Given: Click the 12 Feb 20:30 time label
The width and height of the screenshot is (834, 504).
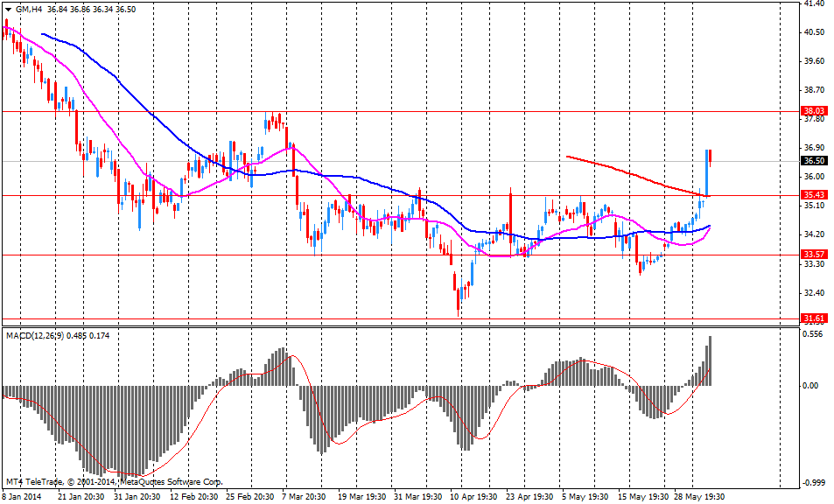Looking at the screenshot, I should point(193,496).
